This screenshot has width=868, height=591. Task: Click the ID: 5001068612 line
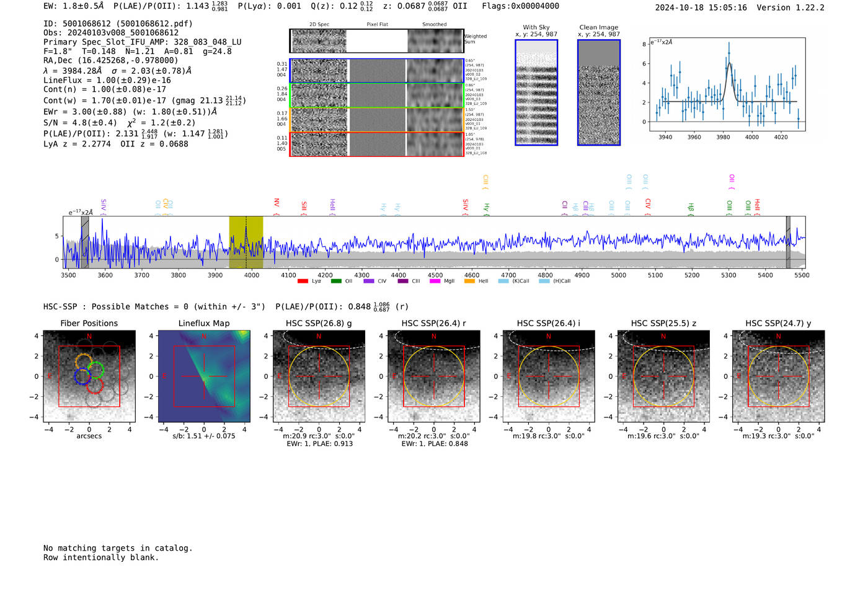pos(118,24)
